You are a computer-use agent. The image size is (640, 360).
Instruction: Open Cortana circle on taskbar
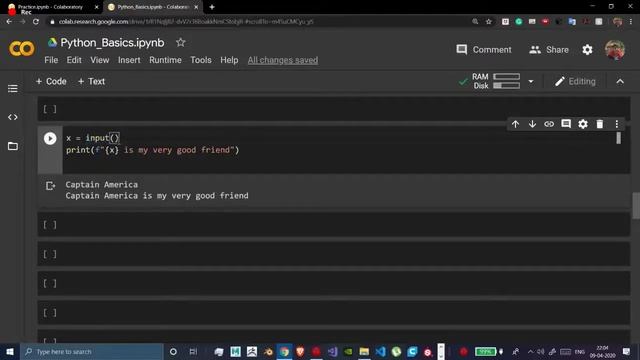tap(173, 351)
